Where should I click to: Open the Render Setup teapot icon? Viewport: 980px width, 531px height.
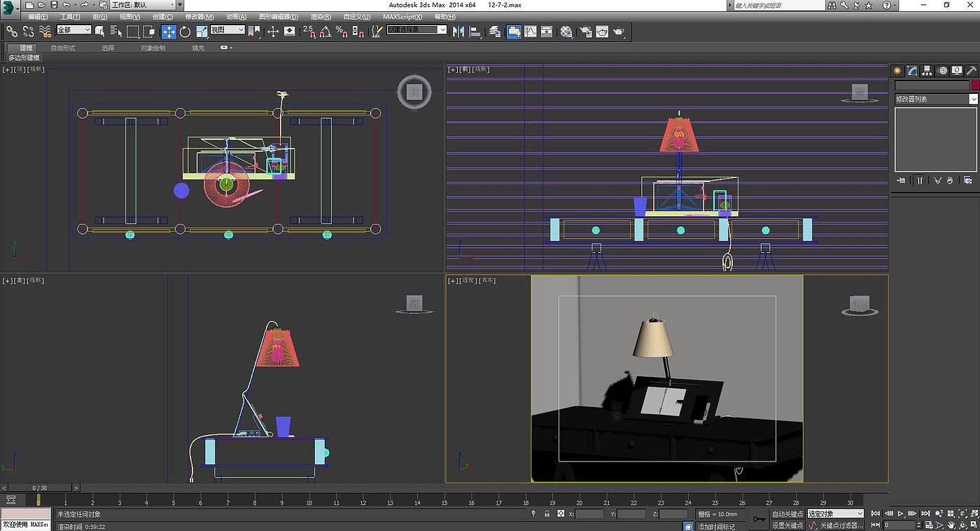[585, 32]
